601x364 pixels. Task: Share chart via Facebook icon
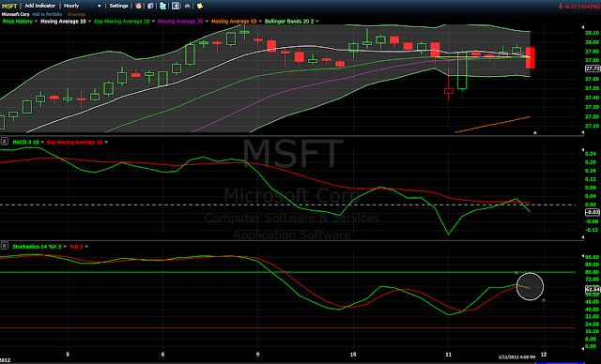coord(176,6)
